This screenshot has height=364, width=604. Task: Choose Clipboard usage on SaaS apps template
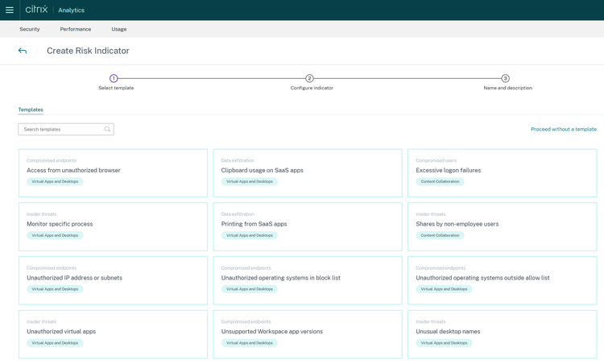point(308,173)
